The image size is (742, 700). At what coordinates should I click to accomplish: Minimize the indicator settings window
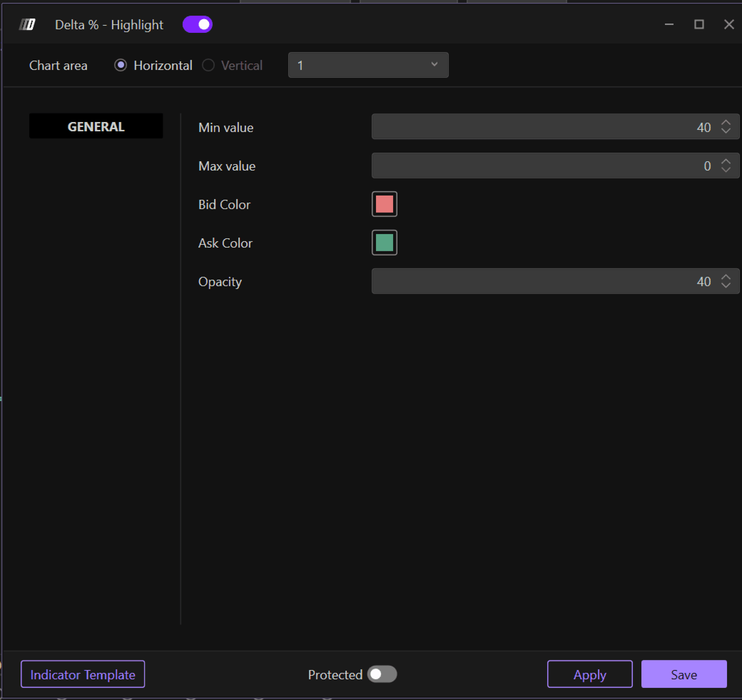point(669,25)
